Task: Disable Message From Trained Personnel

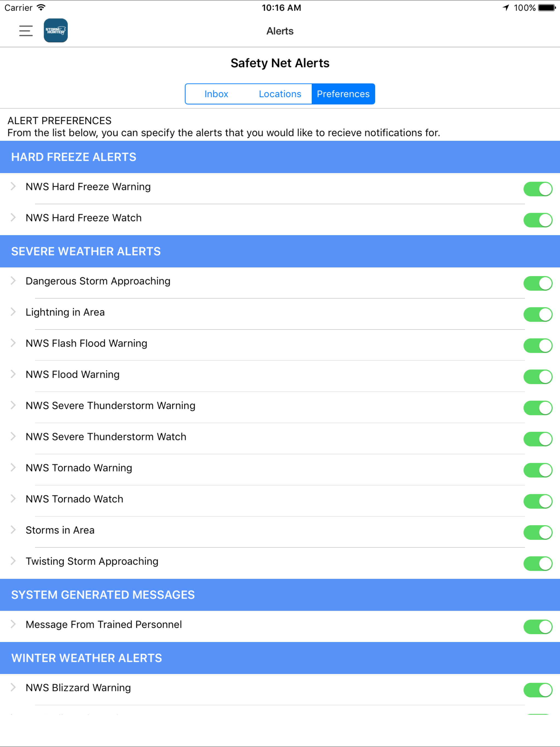Action: coord(538,626)
